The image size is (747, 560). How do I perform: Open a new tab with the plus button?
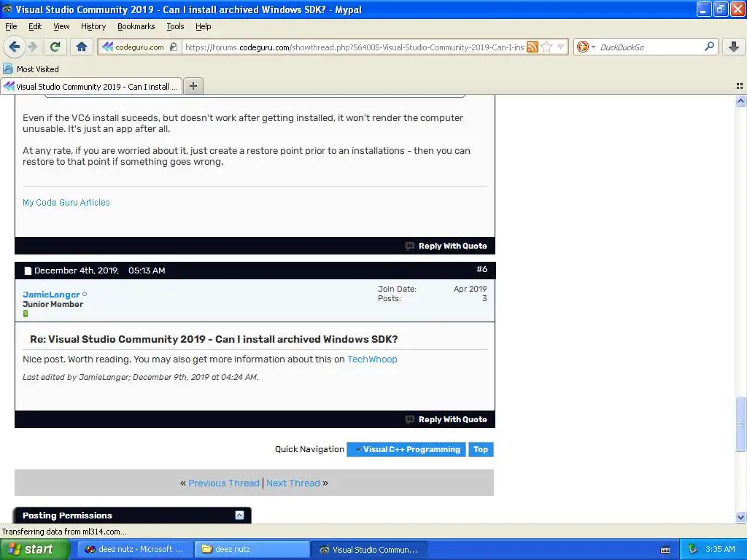pos(193,86)
